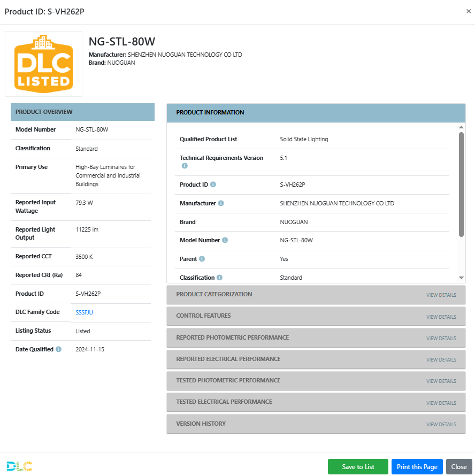The height and width of the screenshot is (476, 475).
Task: Click View Details for Version History
Action: pos(441,425)
